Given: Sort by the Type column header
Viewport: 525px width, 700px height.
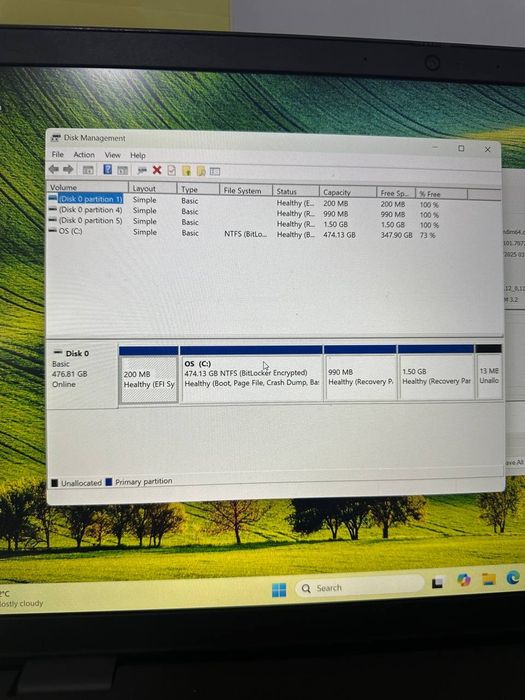Looking at the screenshot, I should click(x=198, y=189).
